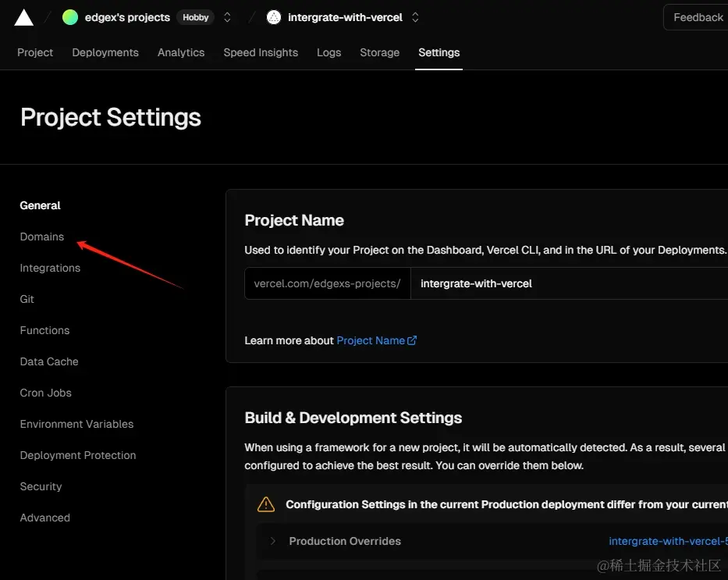This screenshot has height=580, width=728.
Task: Open the Security settings section
Action: pyautogui.click(x=41, y=486)
